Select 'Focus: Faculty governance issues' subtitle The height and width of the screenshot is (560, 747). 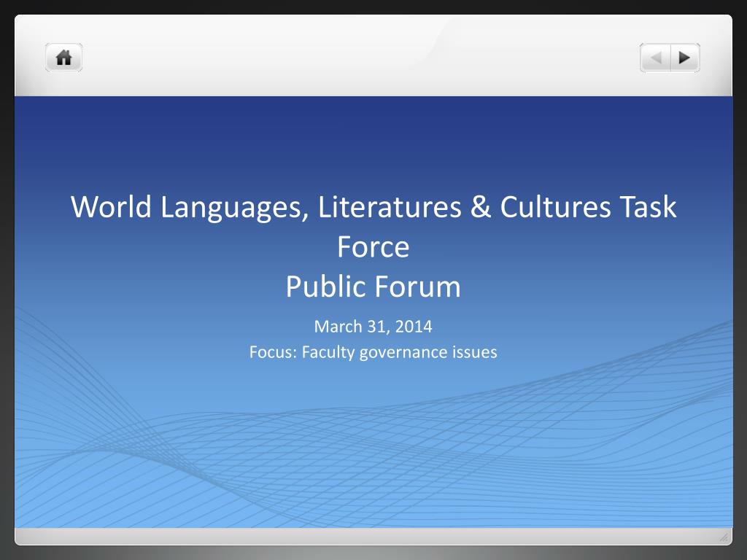[x=373, y=352]
